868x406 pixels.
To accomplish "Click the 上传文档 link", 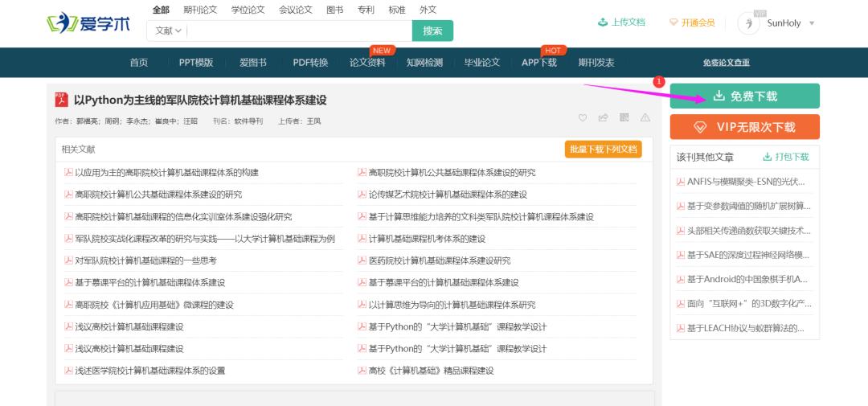I will pos(621,23).
